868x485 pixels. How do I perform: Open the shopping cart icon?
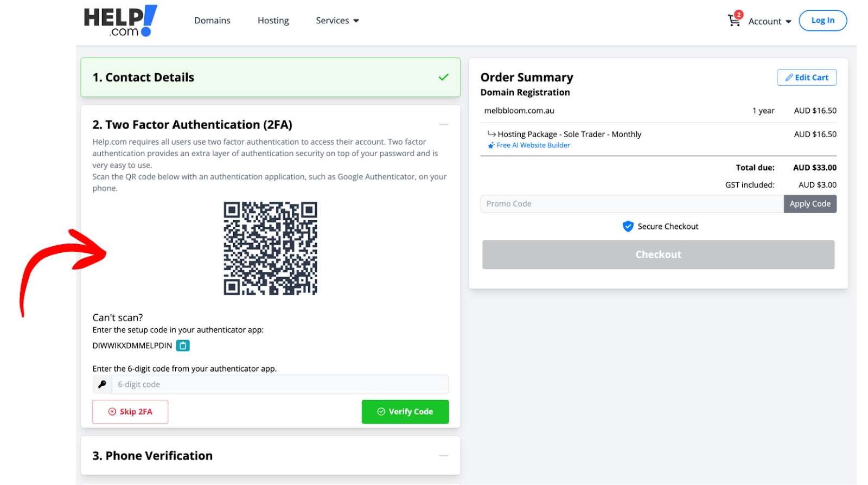coord(733,21)
